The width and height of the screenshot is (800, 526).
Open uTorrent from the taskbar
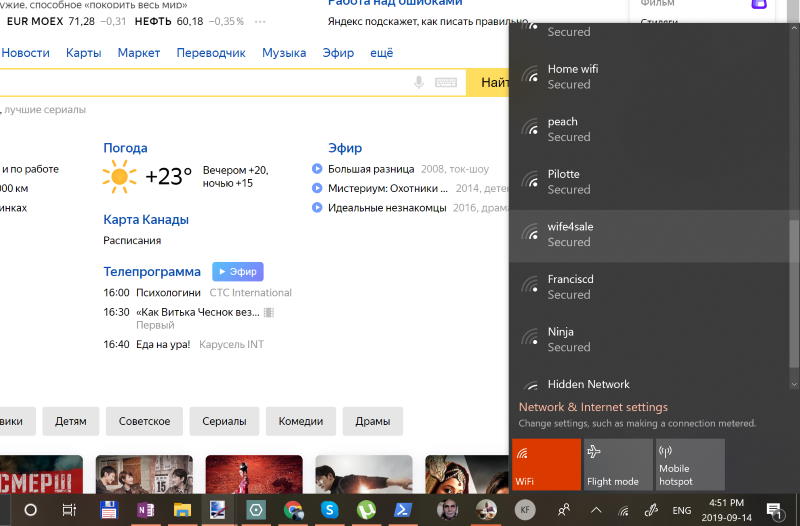coord(366,509)
